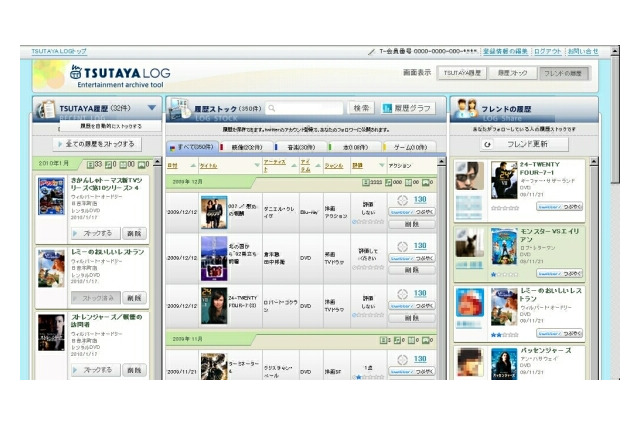
Task: Click the アイテム column sort arrow
Action: [x=318, y=165]
